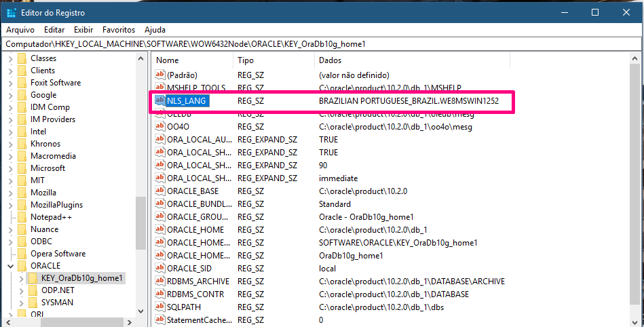Click the RDBMS_ARCHIVE value string icon
Image resolution: width=644 pixels, height=327 pixels.
[x=159, y=281]
